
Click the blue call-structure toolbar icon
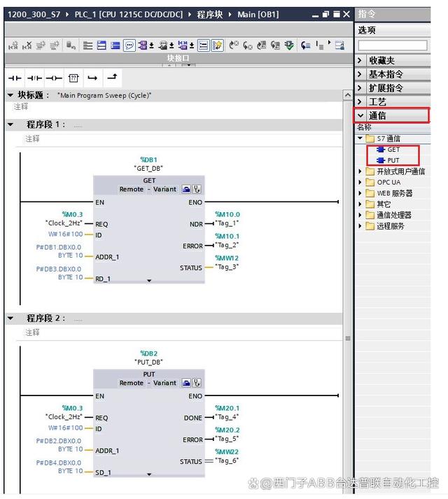point(305,45)
